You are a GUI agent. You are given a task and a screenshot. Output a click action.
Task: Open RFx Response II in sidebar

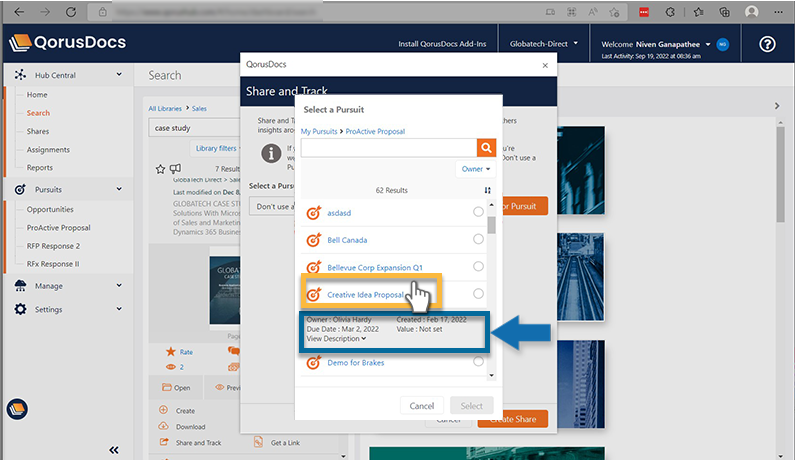tap(53, 264)
